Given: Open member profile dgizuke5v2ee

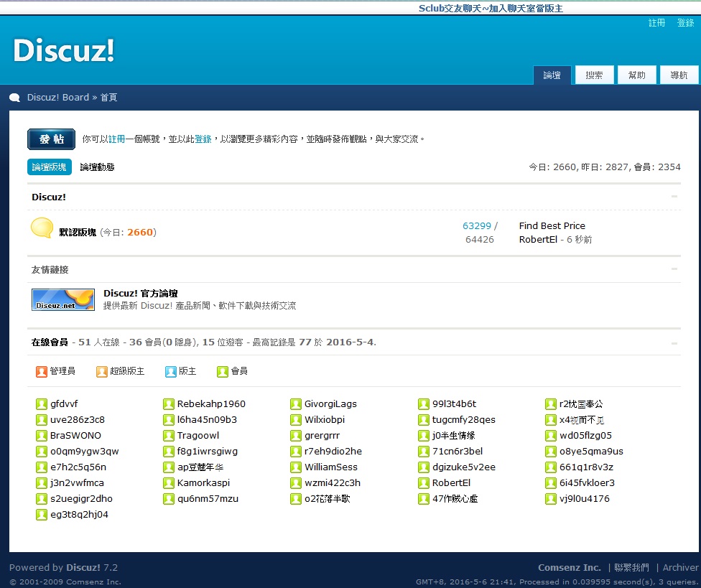Looking at the screenshot, I should click(x=463, y=467).
